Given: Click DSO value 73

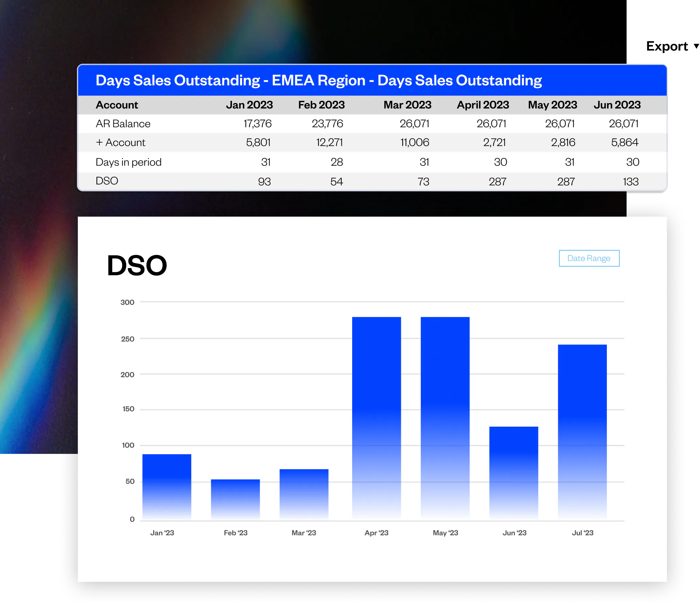Looking at the screenshot, I should (423, 182).
